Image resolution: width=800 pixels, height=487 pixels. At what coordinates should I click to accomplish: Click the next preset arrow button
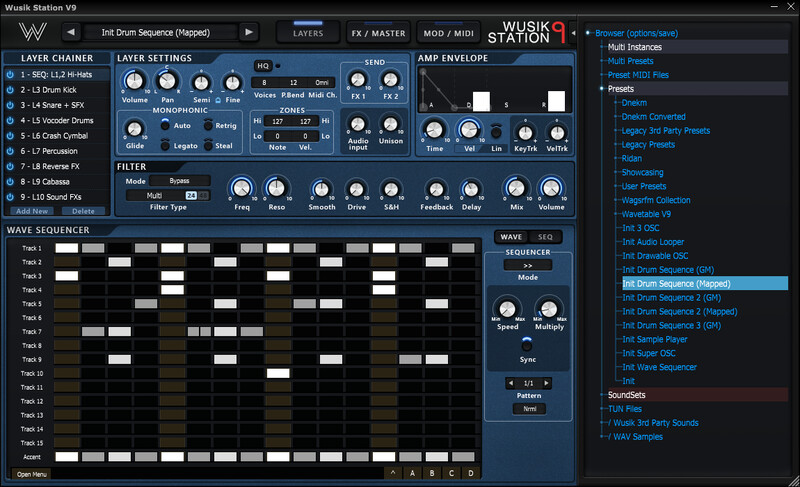pyautogui.click(x=249, y=32)
